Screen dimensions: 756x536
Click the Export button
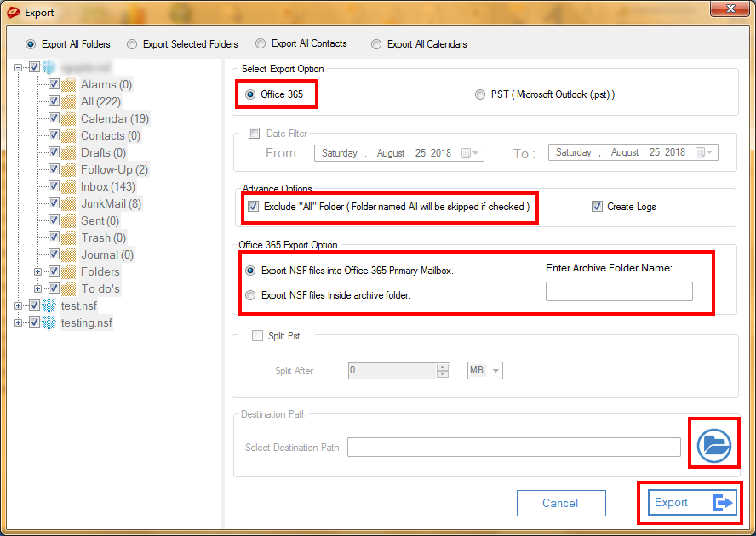692,503
